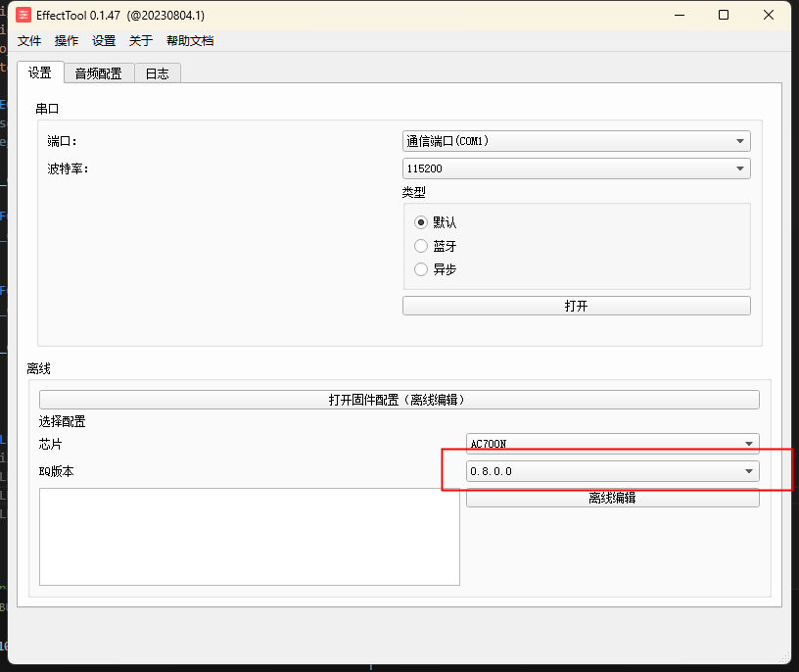Viewport: 799px width, 672px height.
Task: Click the 串口 section heading
Action: (47, 109)
